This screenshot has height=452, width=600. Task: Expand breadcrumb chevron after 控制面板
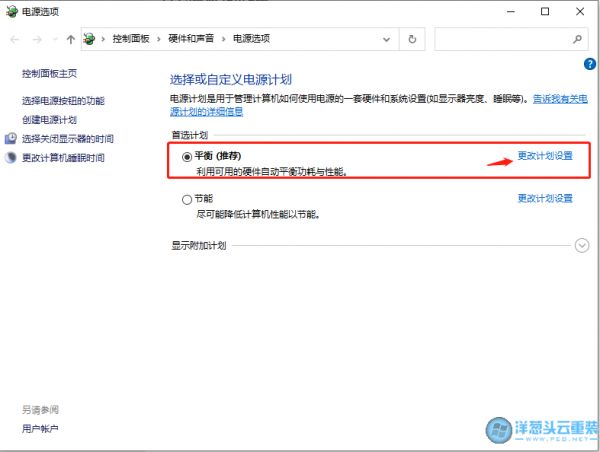coord(158,39)
